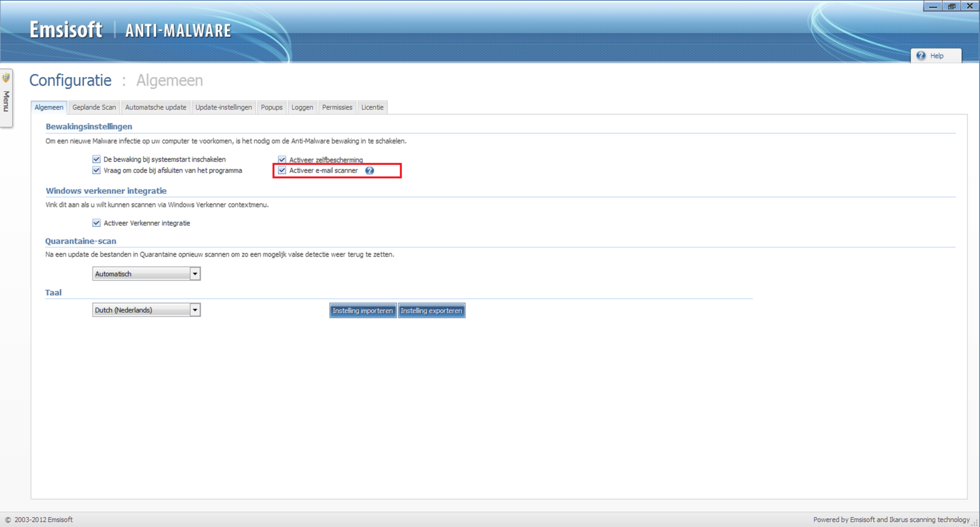Expand the vertical Menu side panel
Screen dimensions: 980x527
[6, 98]
